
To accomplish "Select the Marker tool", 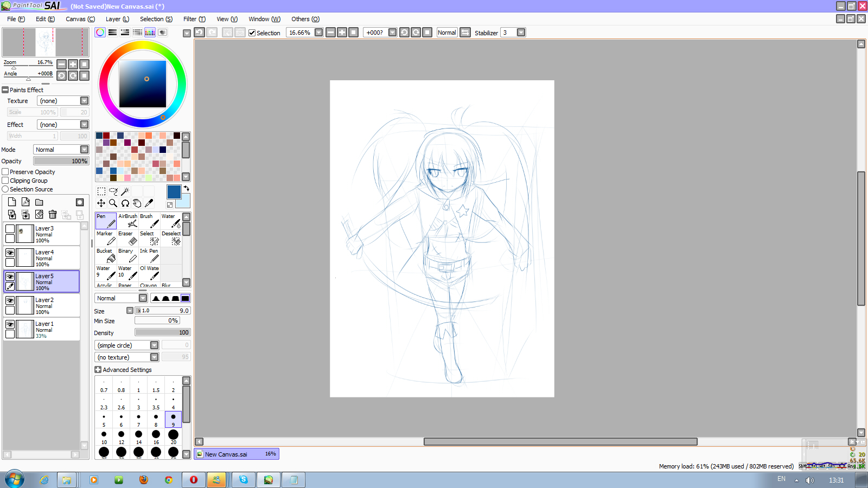I will [106, 238].
